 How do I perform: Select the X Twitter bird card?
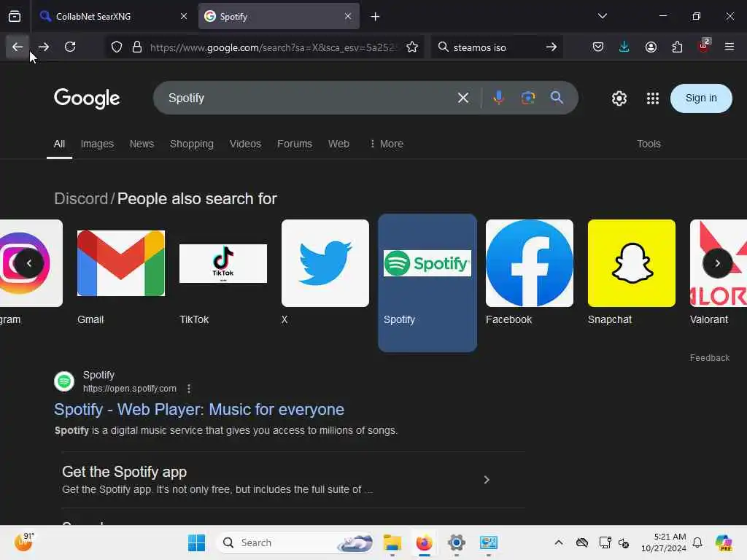[325, 263]
